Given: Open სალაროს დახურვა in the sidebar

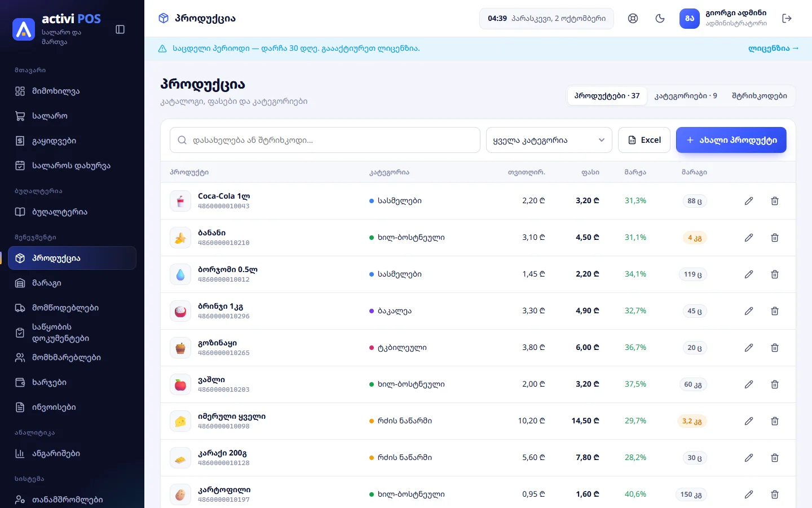Looking at the screenshot, I should pyautogui.click(x=72, y=166).
